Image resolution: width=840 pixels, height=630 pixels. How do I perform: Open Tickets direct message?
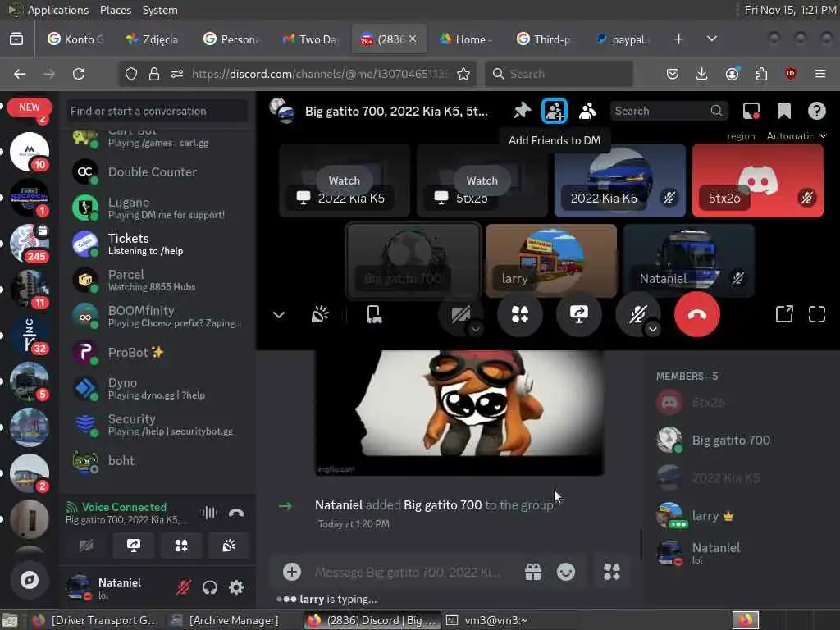coord(158,244)
